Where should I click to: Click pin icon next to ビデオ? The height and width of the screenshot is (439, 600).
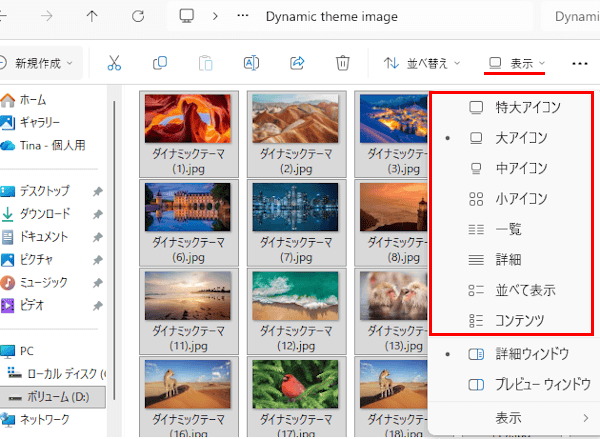click(x=98, y=305)
